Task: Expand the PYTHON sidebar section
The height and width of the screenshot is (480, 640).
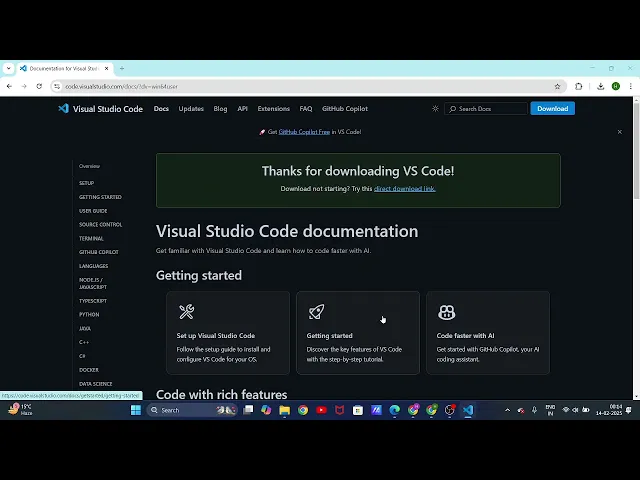Action: 89,315
